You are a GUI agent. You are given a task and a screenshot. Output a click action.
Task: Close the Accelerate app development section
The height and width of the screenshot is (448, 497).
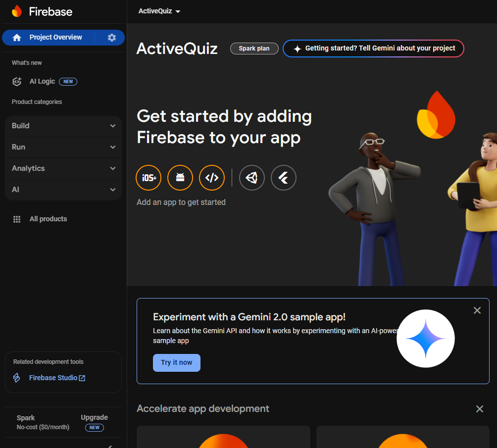[x=480, y=409]
